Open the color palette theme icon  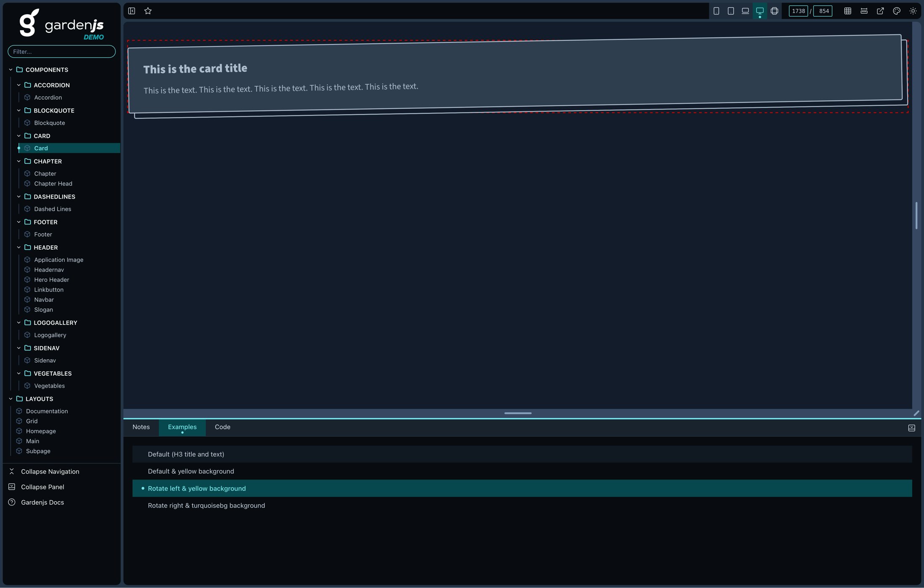[897, 11]
